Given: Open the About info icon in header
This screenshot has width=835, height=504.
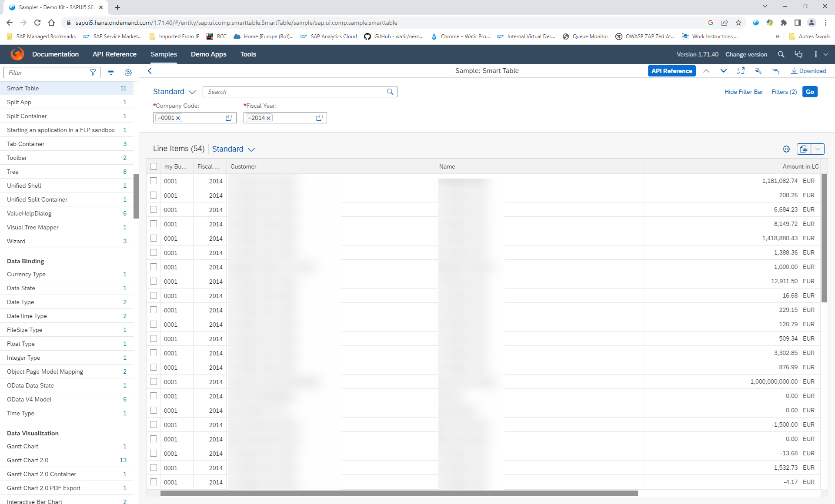Looking at the screenshot, I should coord(815,54).
